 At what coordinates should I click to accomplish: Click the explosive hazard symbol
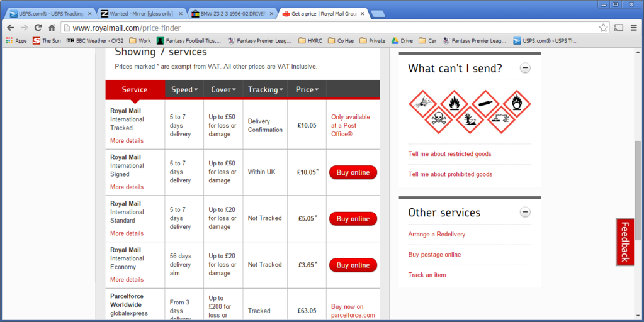(x=422, y=104)
